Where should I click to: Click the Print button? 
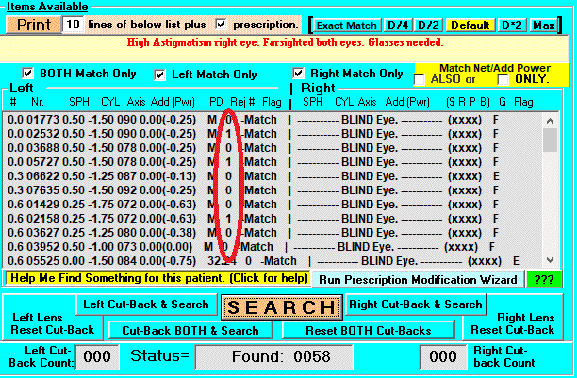34,25
